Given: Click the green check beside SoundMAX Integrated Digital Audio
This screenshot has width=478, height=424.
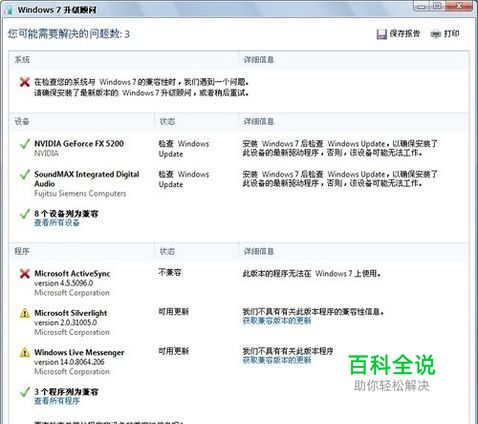Looking at the screenshot, I should point(24,174).
